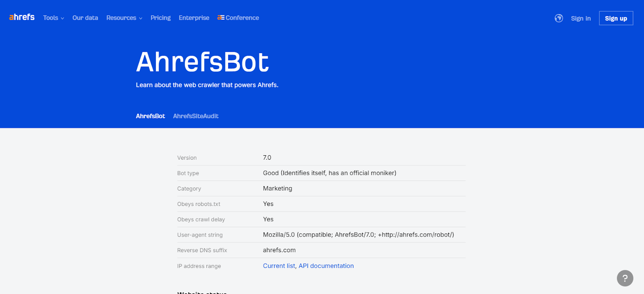Go to the Pricing page
Image resolution: width=644 pixels, height=294 pixels.
pos(161,18)
